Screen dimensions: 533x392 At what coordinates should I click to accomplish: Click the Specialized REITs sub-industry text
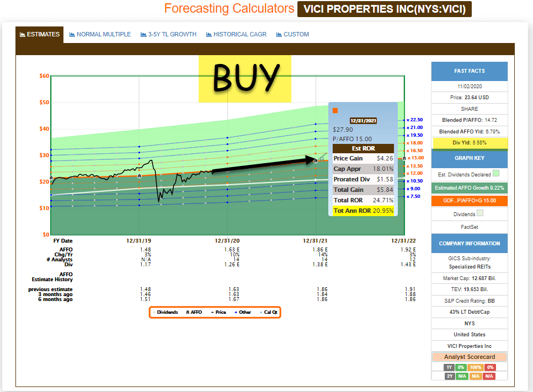[470, 267]
